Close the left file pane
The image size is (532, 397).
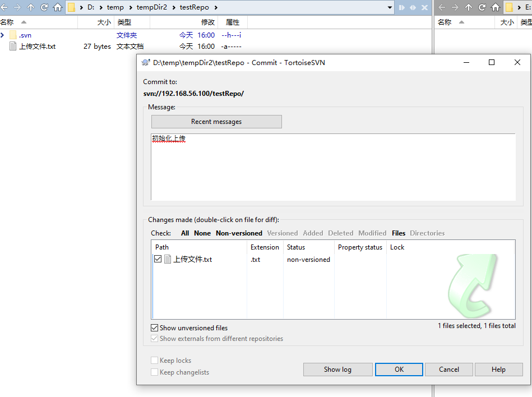pos(424,7)
